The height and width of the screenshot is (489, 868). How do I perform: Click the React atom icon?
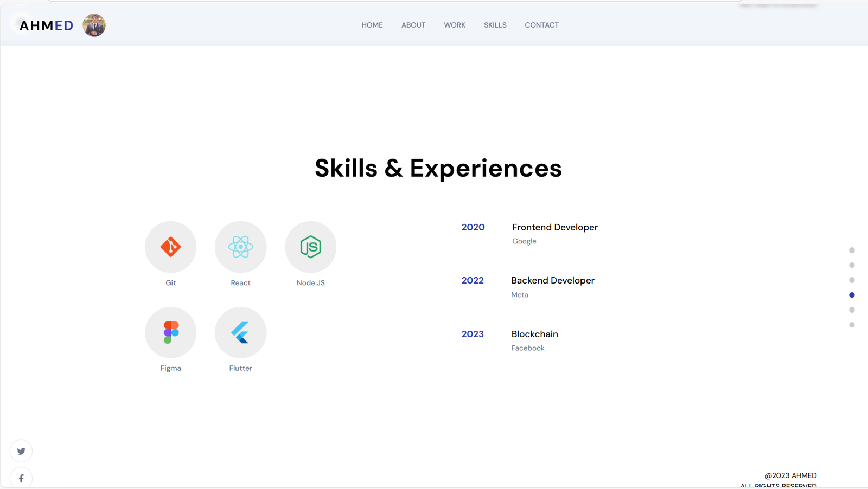coord(240,247)
